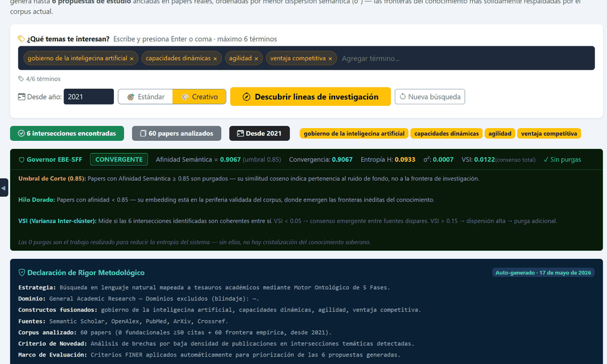Click shield icon beside 'Declaración de Rigor Metodológico'

click(22, 272)
